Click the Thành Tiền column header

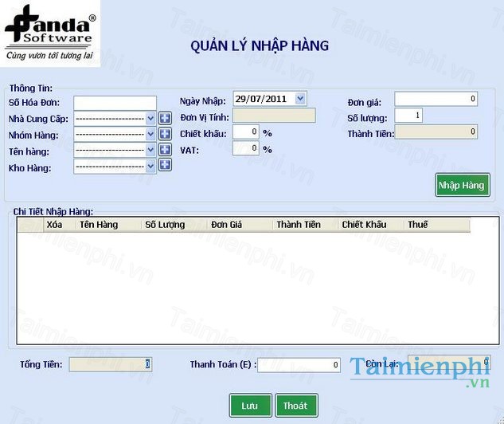pyautogui.click(x=306, y=225)
